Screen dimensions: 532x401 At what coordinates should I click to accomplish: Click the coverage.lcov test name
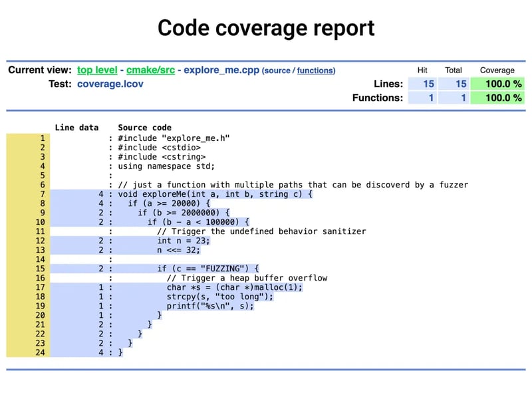(110, 84)
